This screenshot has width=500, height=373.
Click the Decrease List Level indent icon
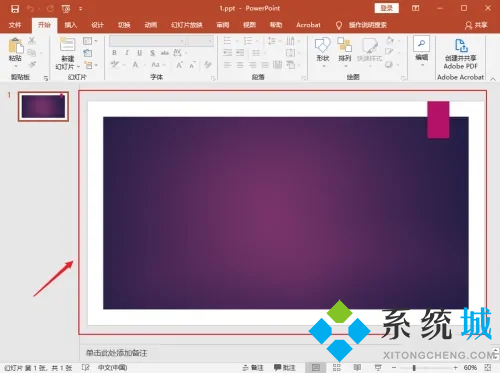(x=228, y=53)
